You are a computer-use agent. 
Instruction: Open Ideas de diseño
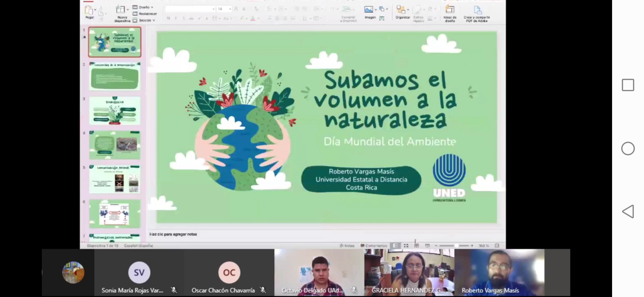tap(450, 10)
